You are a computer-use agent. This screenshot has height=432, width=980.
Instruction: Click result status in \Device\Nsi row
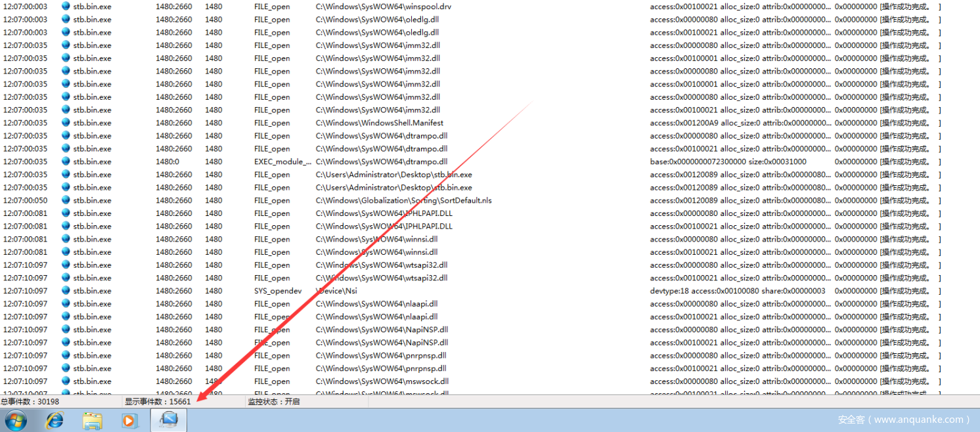(x=887, y=291)
